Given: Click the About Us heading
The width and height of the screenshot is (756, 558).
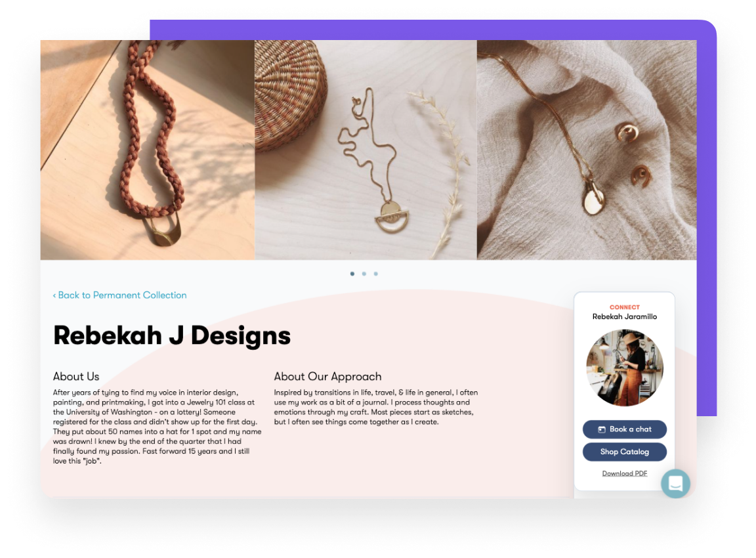Looking at the screenshot, I should coord(76,376).
